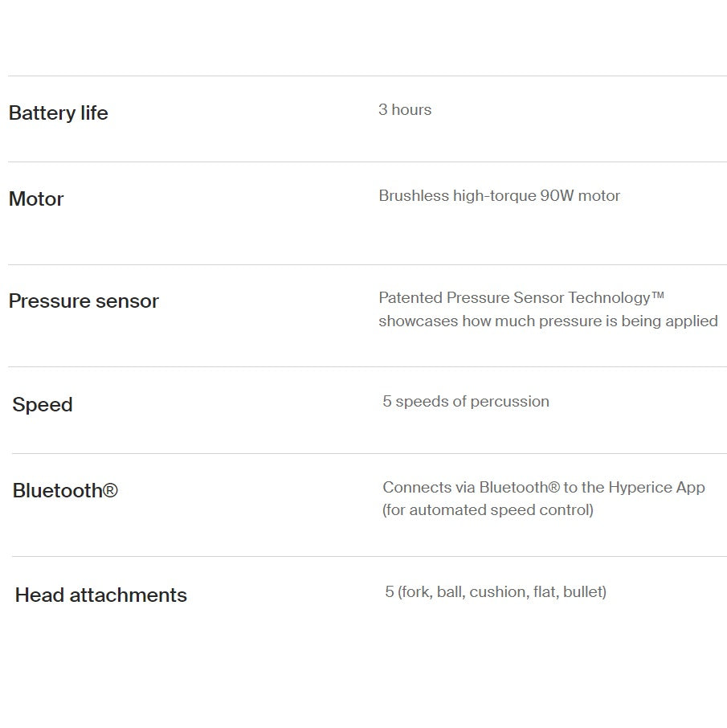This screenshot has width=727, height=728.
Task: Click the Pressure sensor heading
Action: 84,301
